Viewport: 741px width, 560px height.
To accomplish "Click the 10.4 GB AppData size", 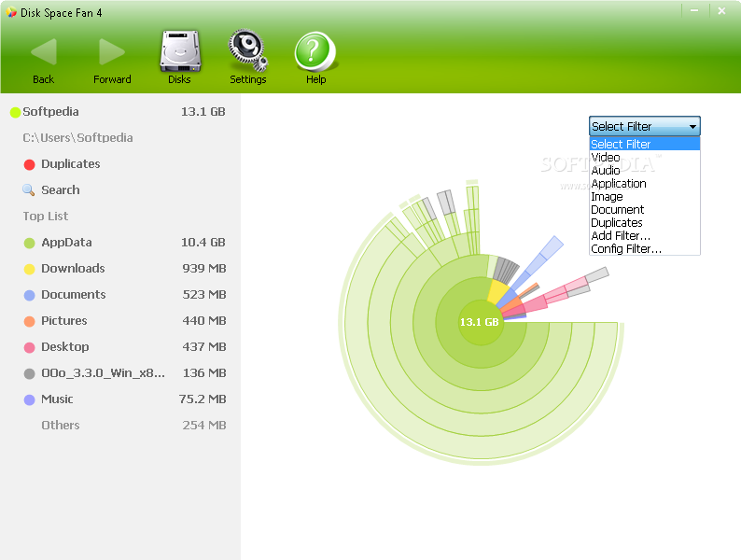I will click(203, 243).
